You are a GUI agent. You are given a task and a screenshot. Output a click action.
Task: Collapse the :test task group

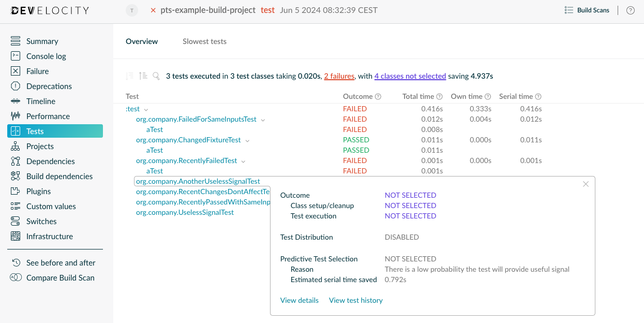click(x=145, y=109)
